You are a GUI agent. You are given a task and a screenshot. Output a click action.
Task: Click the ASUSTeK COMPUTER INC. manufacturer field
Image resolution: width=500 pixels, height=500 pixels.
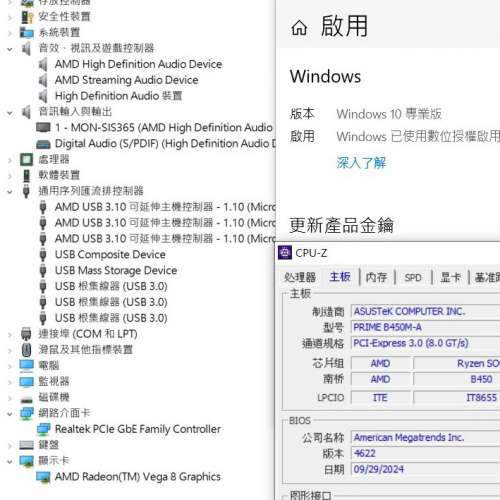[x=426, y=312]
